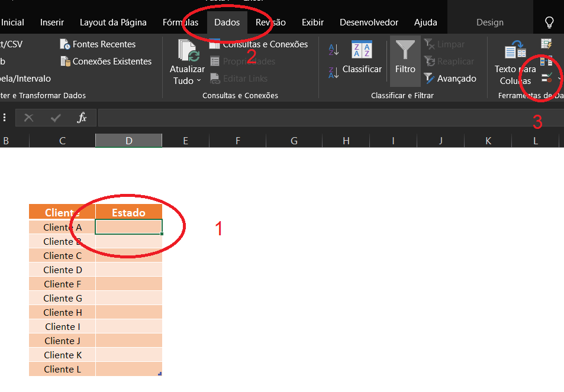The width and height of the screenshot is (564, 392).
Task: Click the Atualizar Tudo refresh icon
Action: [x=188, y=50]
